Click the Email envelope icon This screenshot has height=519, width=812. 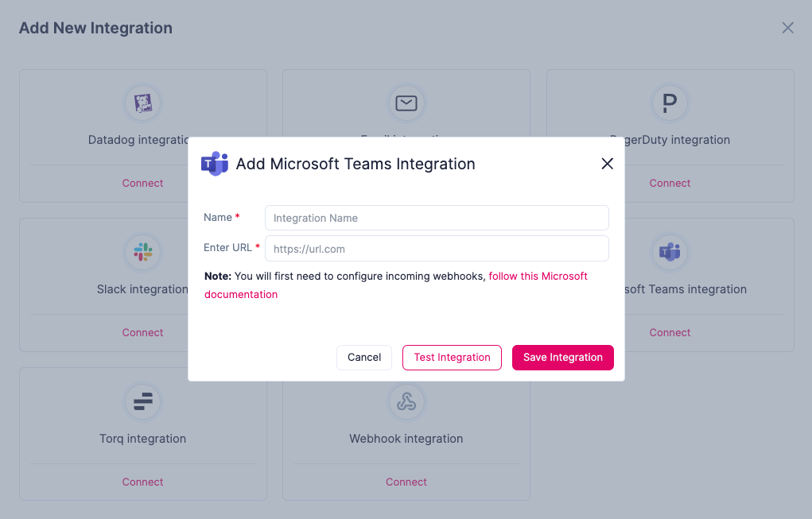tap(406, 103)
